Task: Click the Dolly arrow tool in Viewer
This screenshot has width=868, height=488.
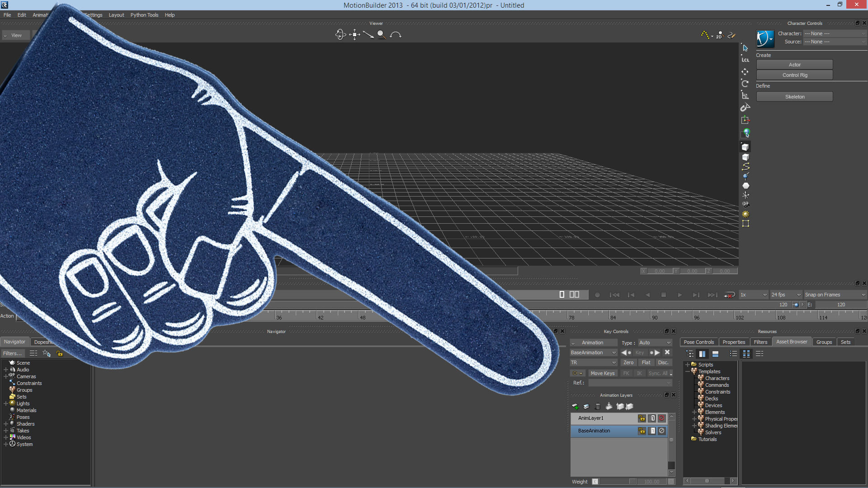Action: 368,35
